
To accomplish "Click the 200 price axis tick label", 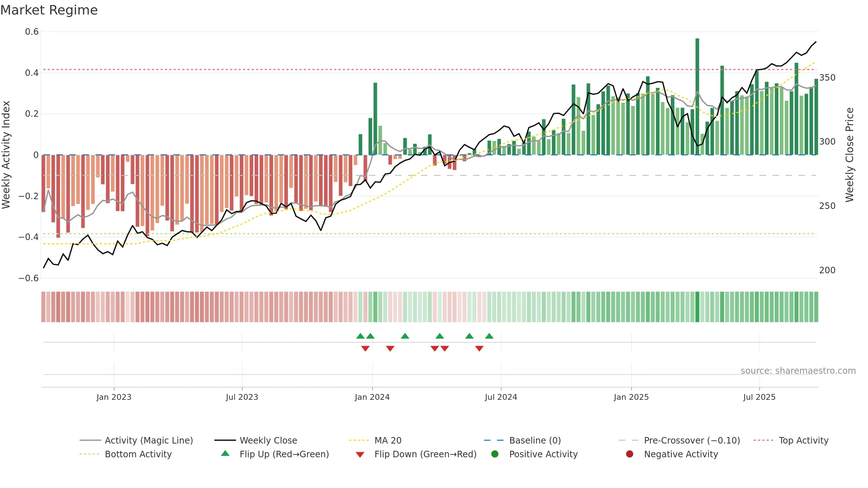I will (827, 270).
